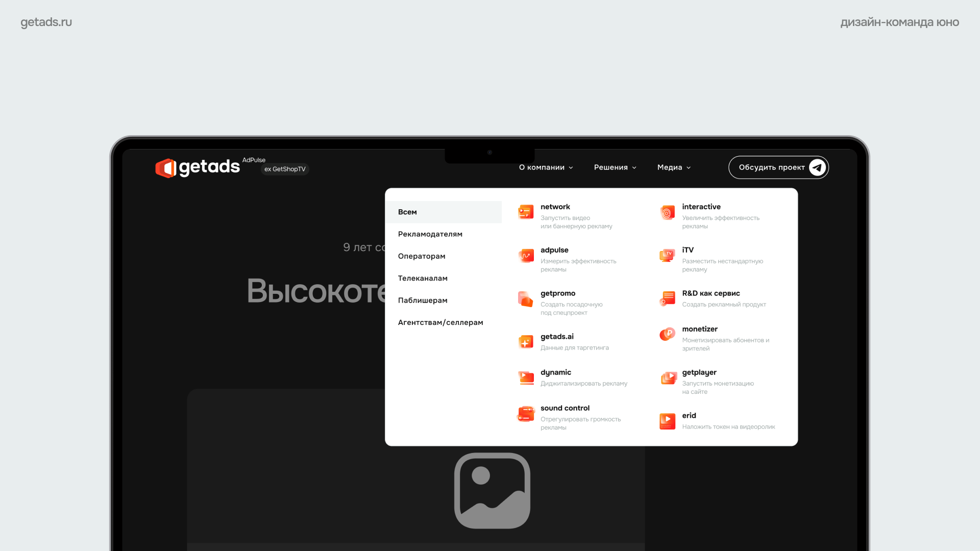This screenshot has height=551, width=980.
Task: Open the Медиа dropdown
Action: coord(674,167)
